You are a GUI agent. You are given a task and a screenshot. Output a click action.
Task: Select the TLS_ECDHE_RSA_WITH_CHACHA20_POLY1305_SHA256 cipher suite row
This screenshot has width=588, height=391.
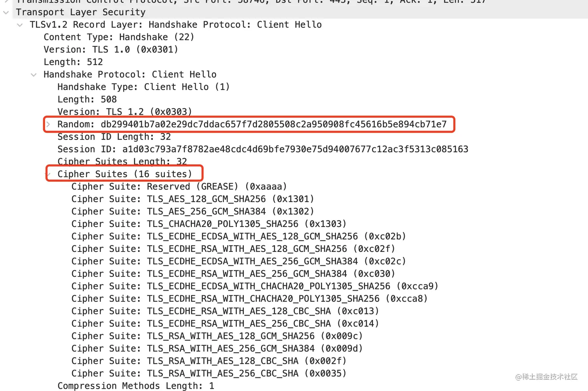tap(249, 298)
